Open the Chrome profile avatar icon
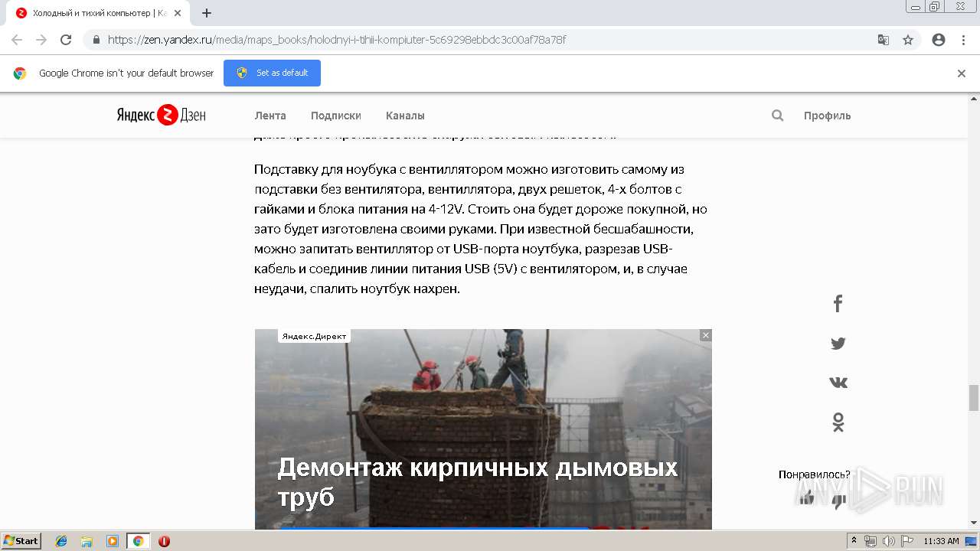 click(939, 40)
